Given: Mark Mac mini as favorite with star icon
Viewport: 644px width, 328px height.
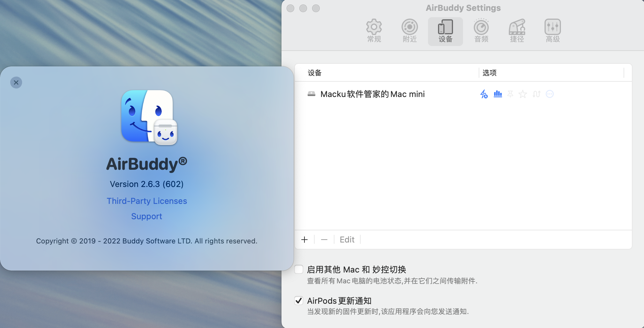Looking at the screenshot, I should 523,94.
